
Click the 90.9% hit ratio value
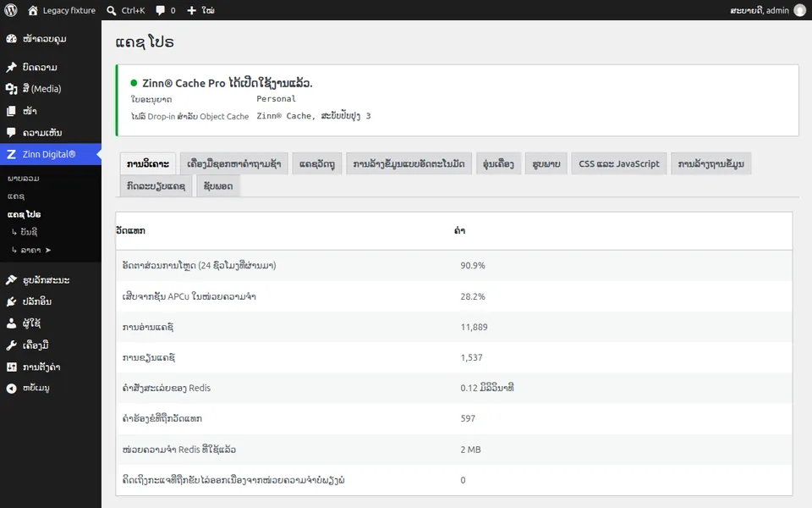point(473,265)
